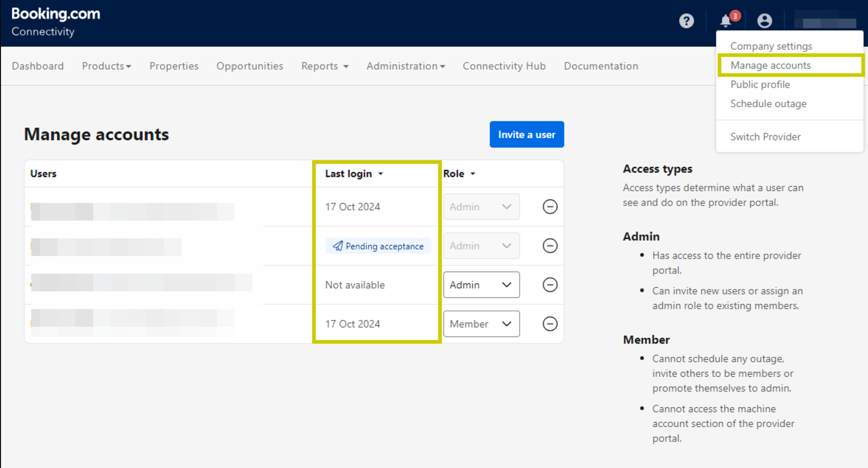Click the user profile avatar icon
Screen dimensions: 868x468
[x=764, y=21]
